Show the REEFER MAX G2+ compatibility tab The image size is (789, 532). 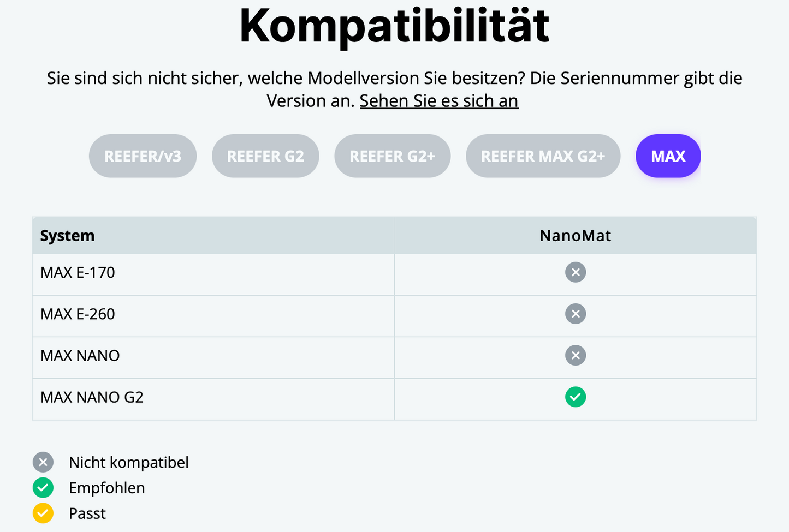[x=543, y=156]
